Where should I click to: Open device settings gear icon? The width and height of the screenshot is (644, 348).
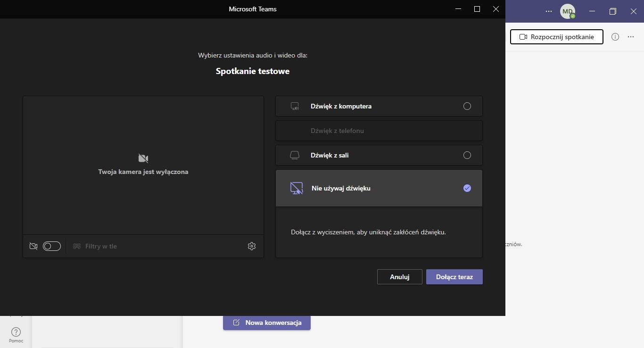252,246
